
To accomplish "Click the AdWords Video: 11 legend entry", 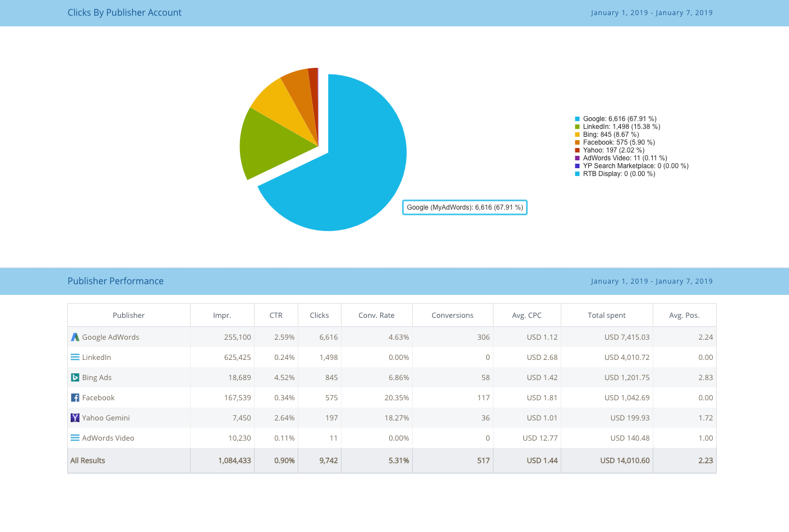I will pos(625,158).
